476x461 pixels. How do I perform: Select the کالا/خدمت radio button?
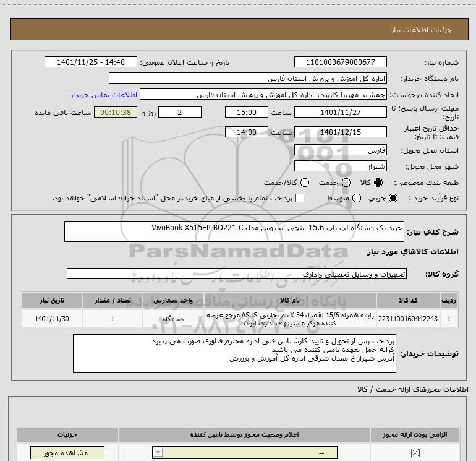pyautogui.click(x=305, y=183)
